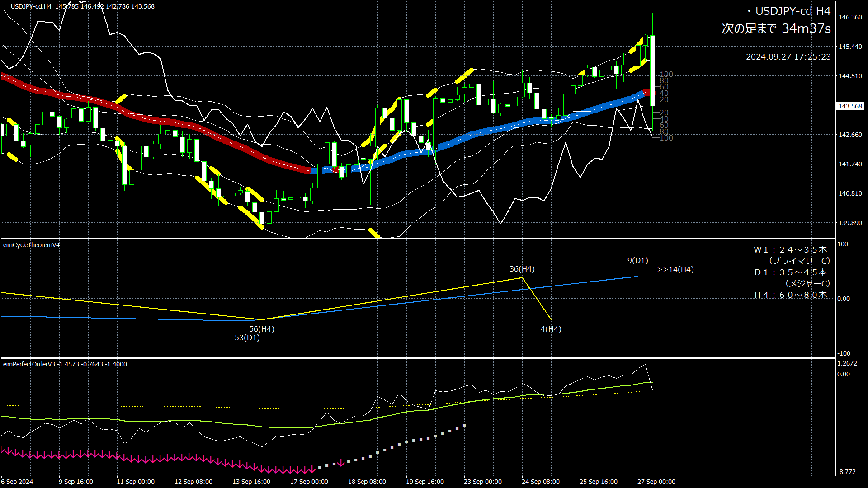This screenshot has width=868, height=488.
Task: Click the chart title USDJPY-cd,H4 OHLC text
Action: coord(82,6)
